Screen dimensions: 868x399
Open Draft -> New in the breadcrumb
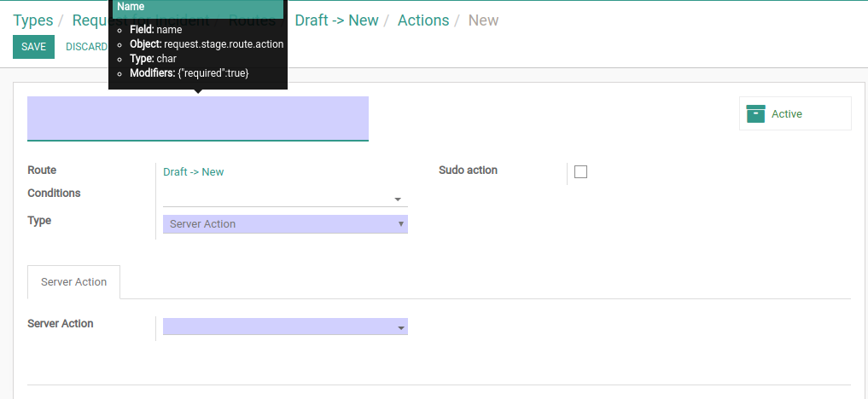pos(336,20)
